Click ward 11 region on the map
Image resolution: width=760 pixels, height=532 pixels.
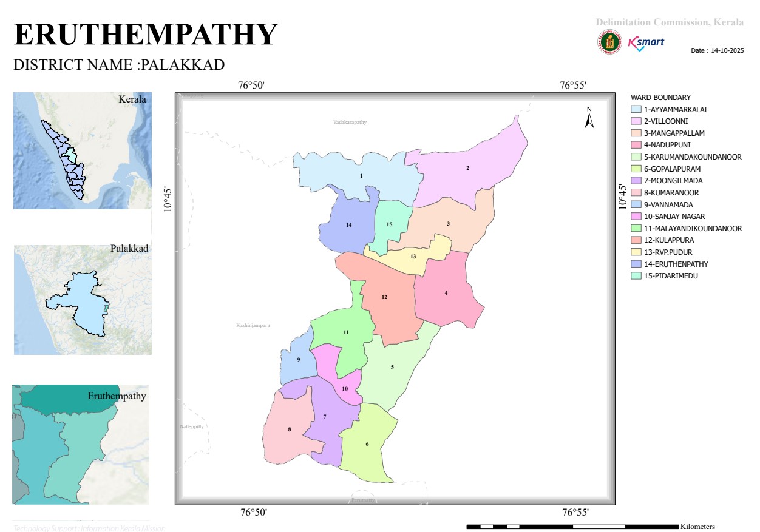click(x=346, y=332)
